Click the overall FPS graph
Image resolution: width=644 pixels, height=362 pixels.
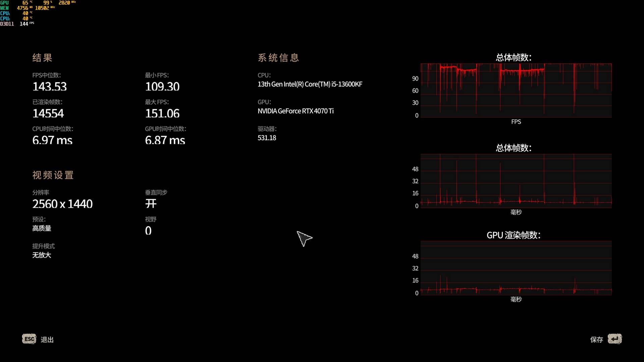[x=516, y=90]
